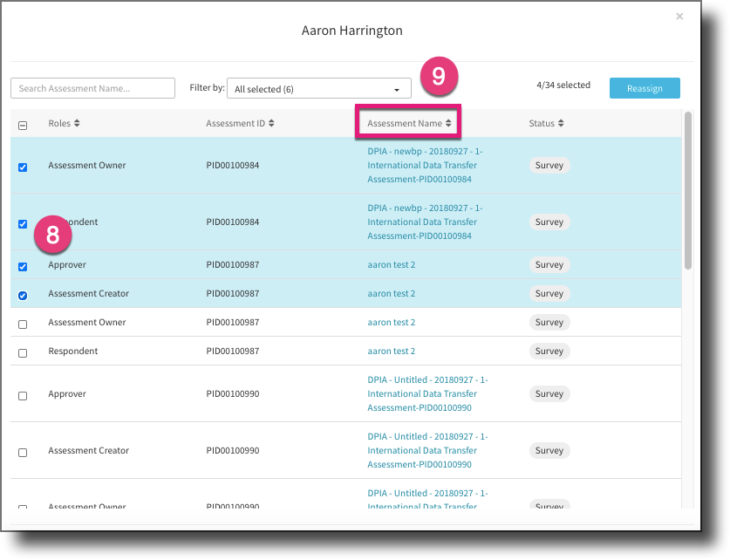
Task: Sort table by the Roles column
Action: [78, 123]
